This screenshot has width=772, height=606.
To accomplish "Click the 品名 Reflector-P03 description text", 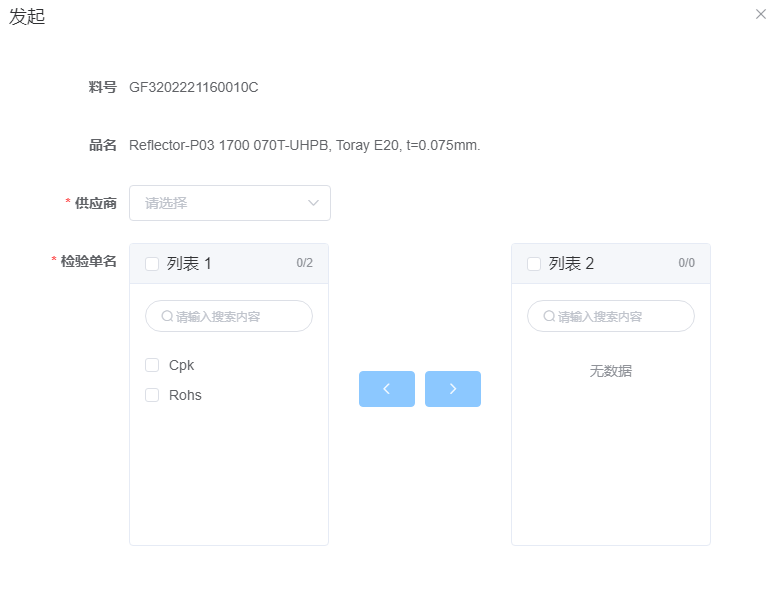I will point(304,145).
